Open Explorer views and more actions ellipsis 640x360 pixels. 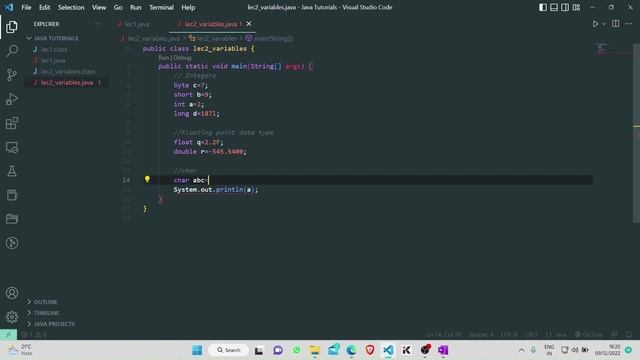click(97, 24)
